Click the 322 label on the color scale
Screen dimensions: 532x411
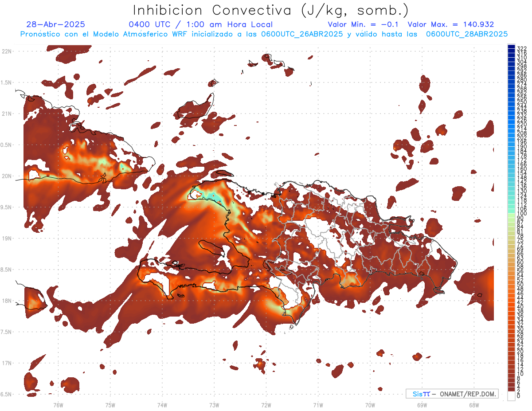(x=521, y=48)
